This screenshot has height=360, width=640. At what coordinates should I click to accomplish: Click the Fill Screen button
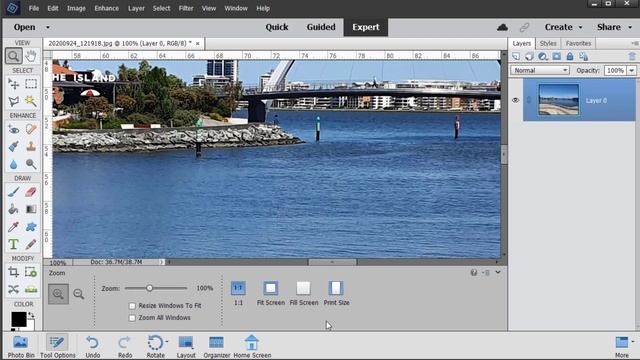(304, 293)
